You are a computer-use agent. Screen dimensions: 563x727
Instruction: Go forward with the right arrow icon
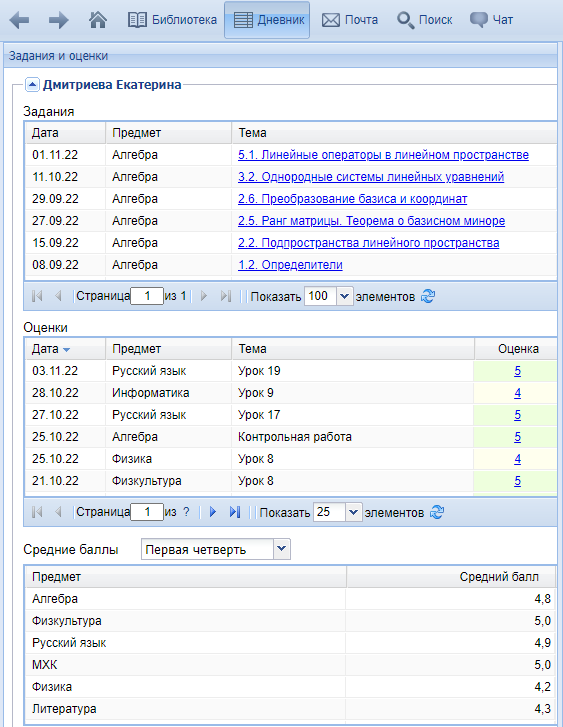coord(58,20)
